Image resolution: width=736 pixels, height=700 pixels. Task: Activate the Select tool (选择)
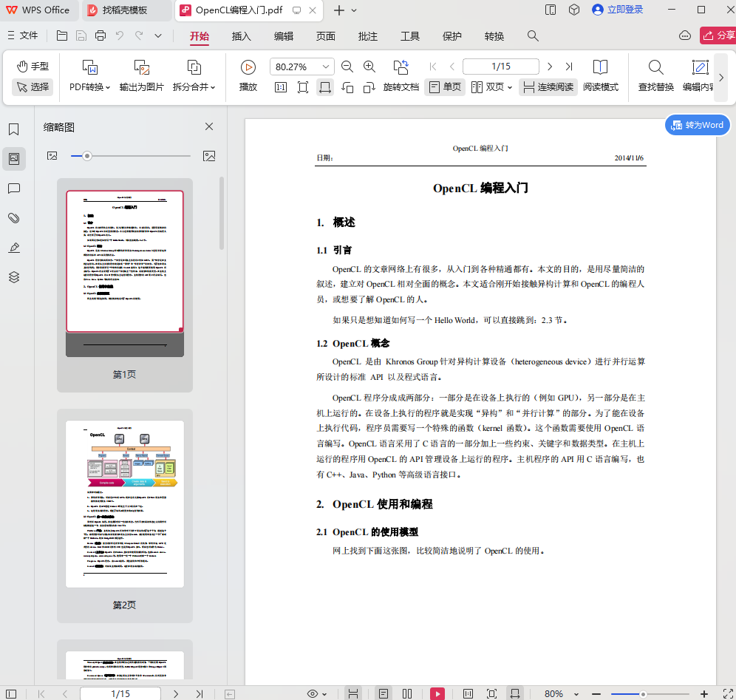33,87
